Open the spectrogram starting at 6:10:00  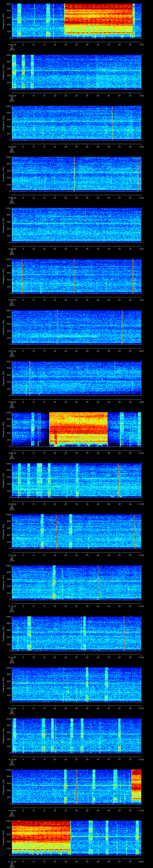[x=77, y=481]
